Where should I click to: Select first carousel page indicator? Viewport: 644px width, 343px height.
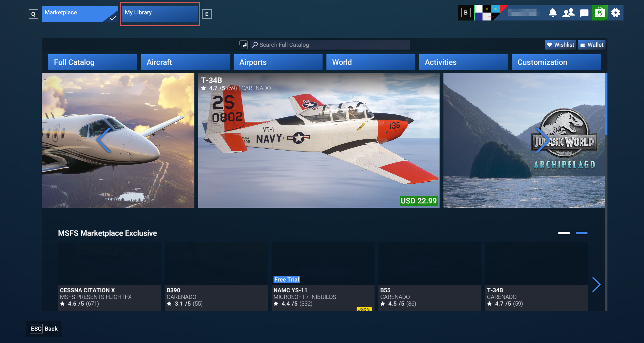pyautogui.click(x=564, y=233)
